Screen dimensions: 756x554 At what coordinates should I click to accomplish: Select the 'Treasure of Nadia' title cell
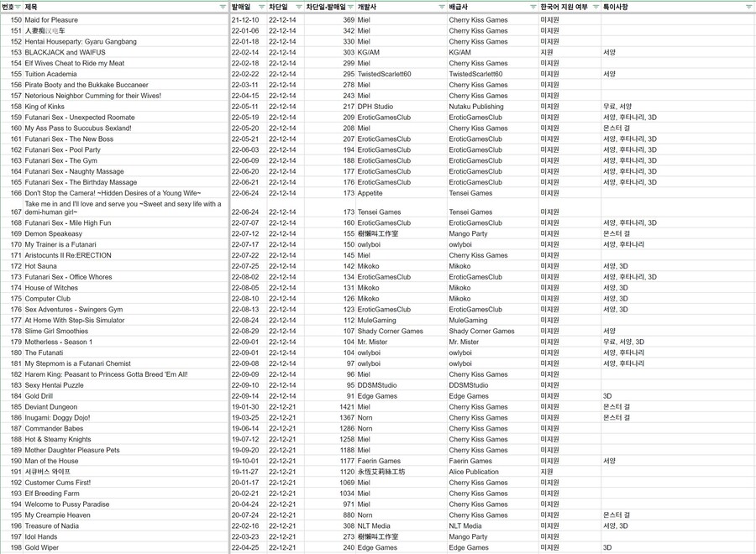[125, 526]
